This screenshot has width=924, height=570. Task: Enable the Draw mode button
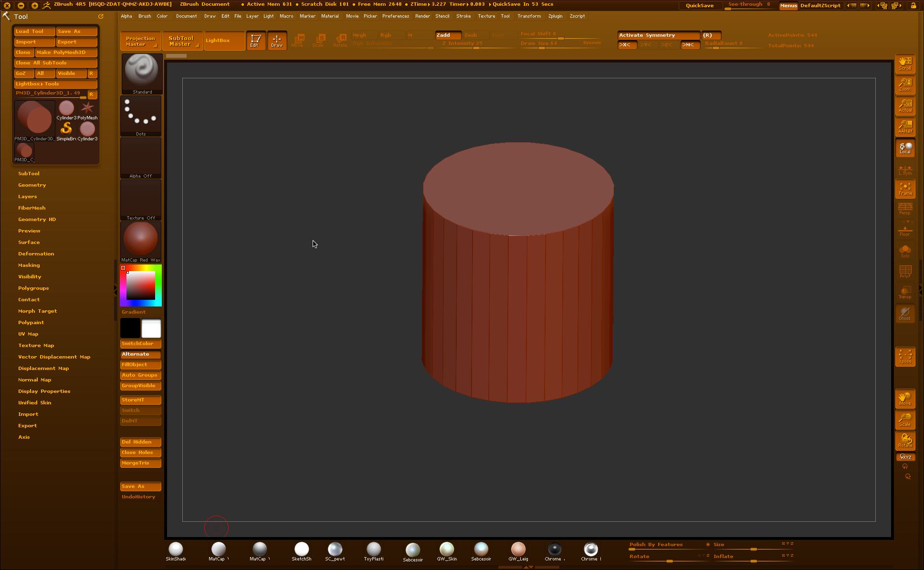(277, 41)
